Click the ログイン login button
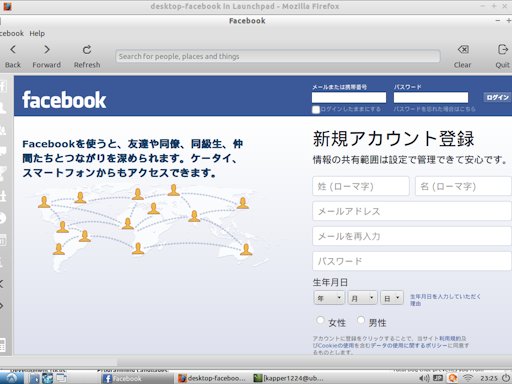The width and height of the screenshot is (512, 384). click(498, 97)
